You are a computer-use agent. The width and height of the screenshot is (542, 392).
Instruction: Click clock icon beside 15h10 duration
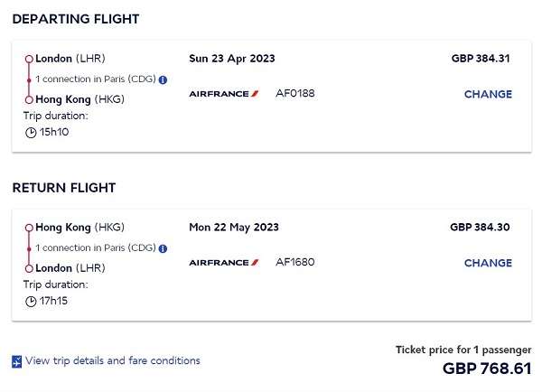pos(31,133)
